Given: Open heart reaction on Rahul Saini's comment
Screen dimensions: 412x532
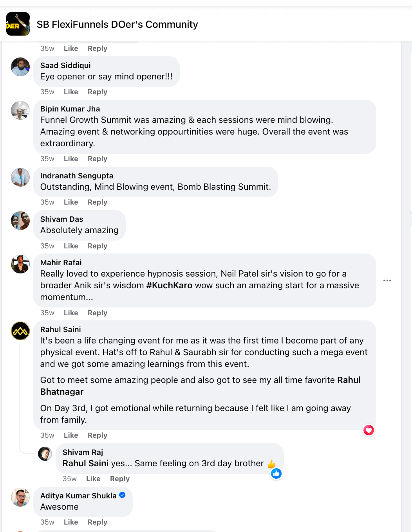Looking at the screenshot, I should tap(369, 430).
